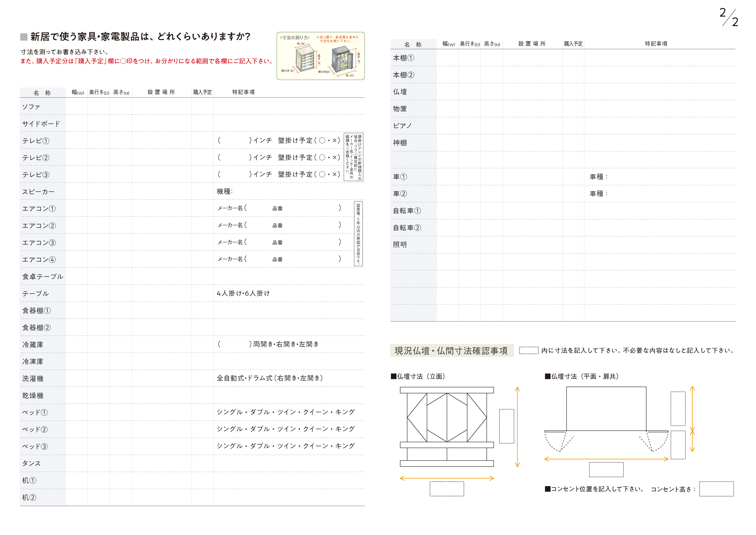Click the コンセント位置を記入して下さい text
The height and width of the screenshot is (535, 756).
click(595, 489)
